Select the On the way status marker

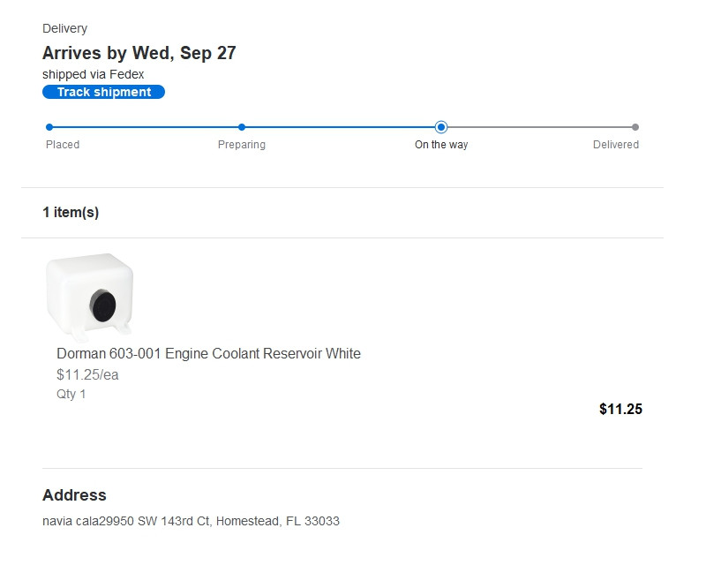tap(441, 127)
